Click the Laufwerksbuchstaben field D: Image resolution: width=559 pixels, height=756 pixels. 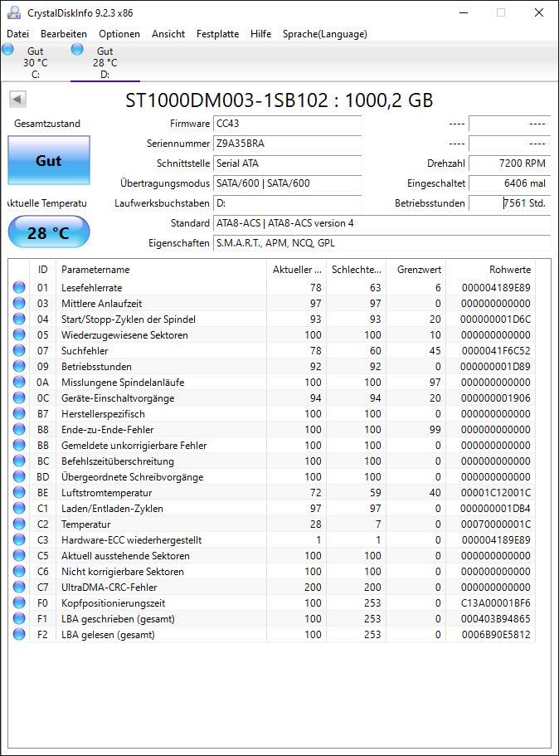coord(287,203)
